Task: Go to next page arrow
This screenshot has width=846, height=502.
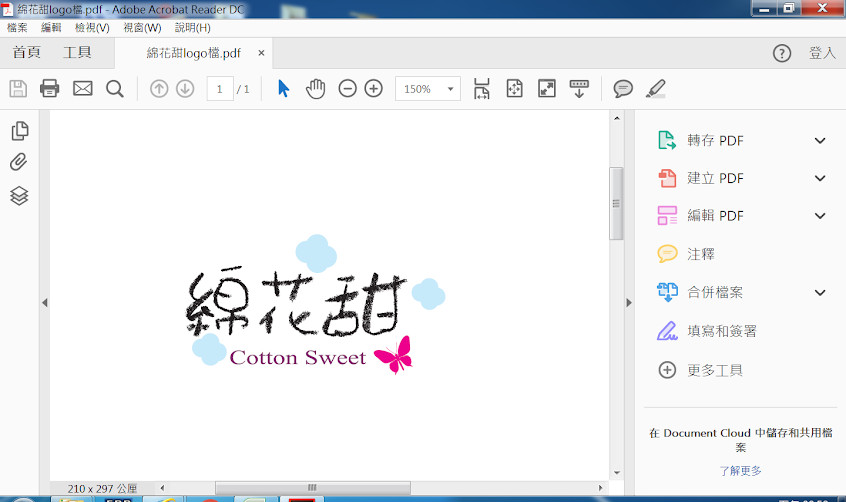Action: point(185,89)
